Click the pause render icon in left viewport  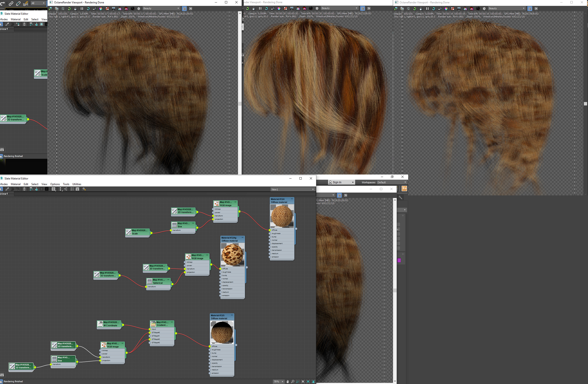click(x=82, y=9)
